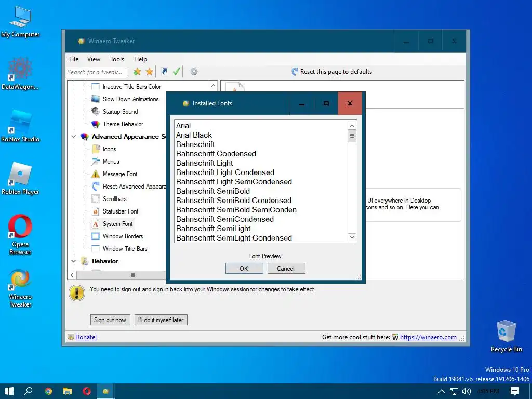The width and height of the screenshot is (532, 399).
Task: Select the Startup Sound speaker icon
Action: [x=96, y=111]
